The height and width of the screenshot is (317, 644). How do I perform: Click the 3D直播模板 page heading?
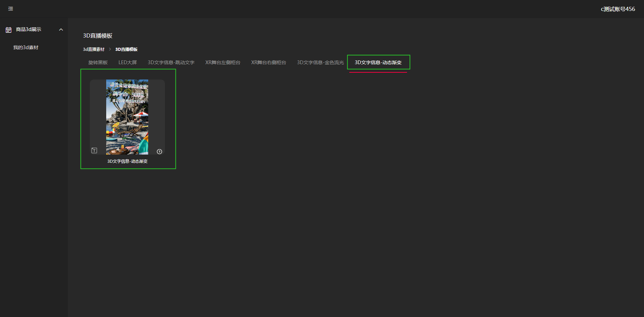tap(98, 36)
